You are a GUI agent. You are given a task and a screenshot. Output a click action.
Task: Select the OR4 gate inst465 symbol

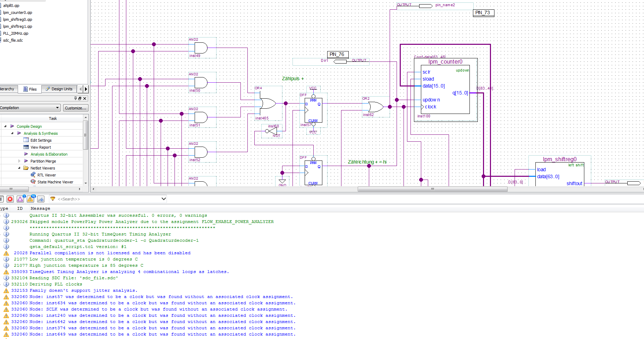[268, 104]
